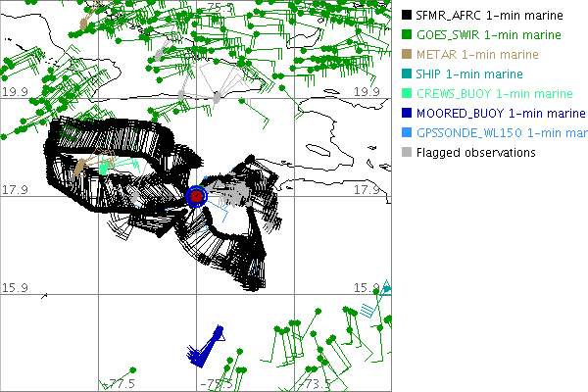The width and height of the screenshot is (588, 392).
Task: Click the red storm center marker
Action: pyautogui.click(x=197, y=196)
